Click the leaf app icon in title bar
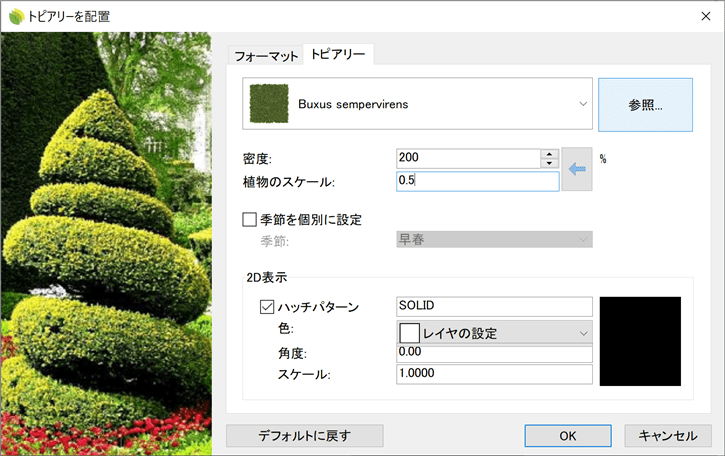The image size is (725, 456). tap(16, 17)
